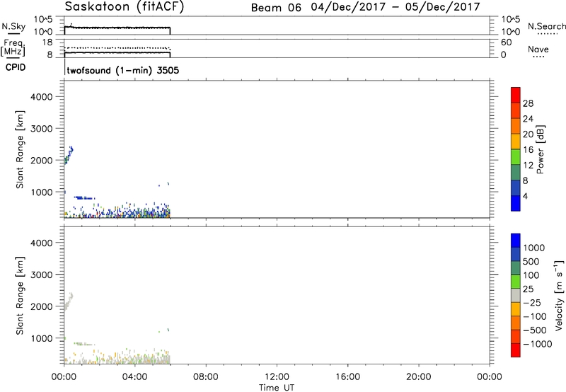Image resolution: width=566 pixels, height=392 pixels.
Task: Click the 60 tick on the Nave axis
Action: point(506,42)
